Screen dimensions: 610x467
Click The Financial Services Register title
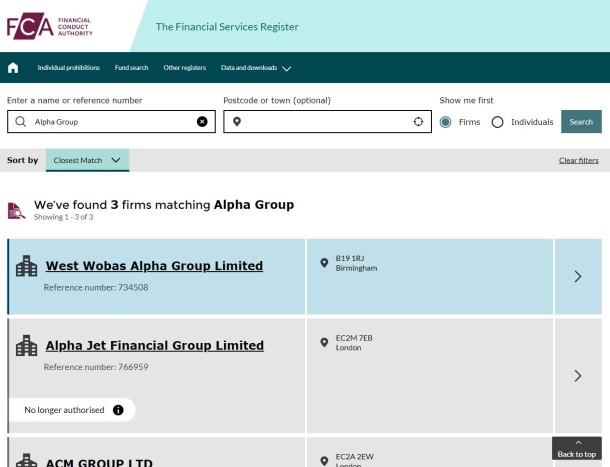pos(227,27)
